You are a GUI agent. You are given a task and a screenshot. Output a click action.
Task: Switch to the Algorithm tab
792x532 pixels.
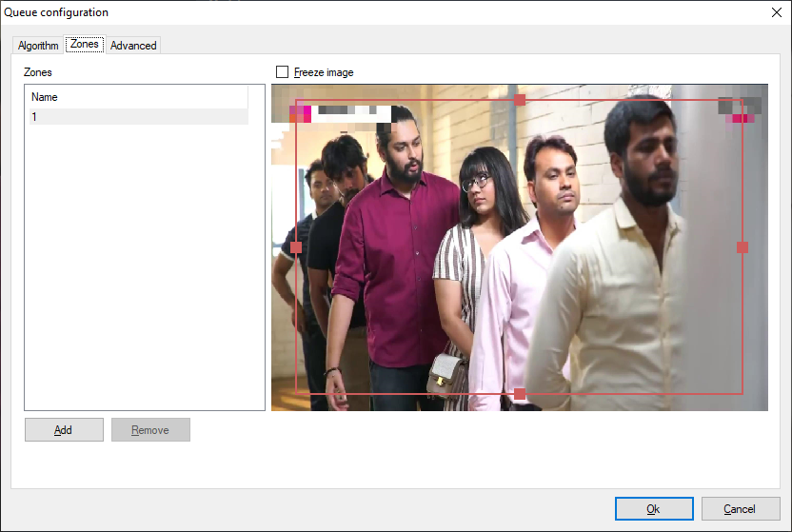pos(38,46)
